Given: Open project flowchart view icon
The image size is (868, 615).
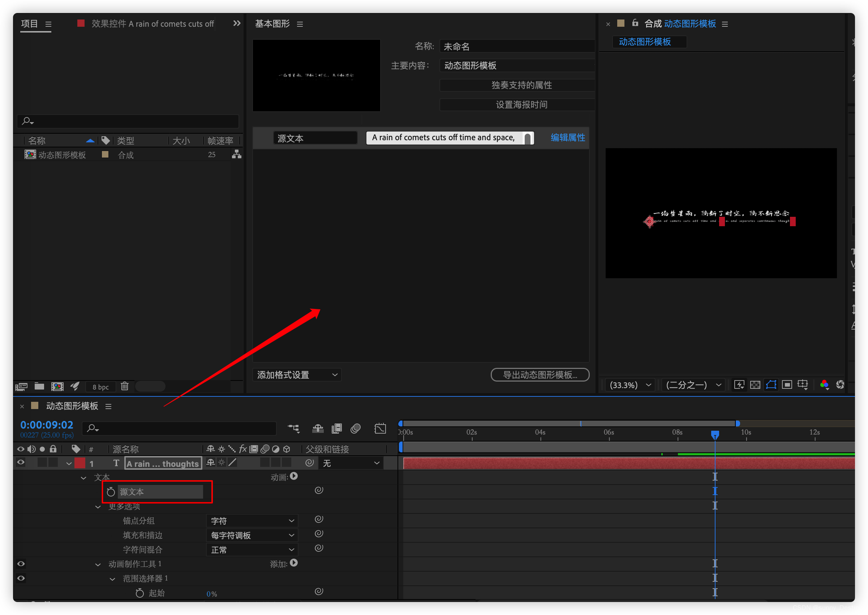Looking at the screenshot, I should point(237,154).
